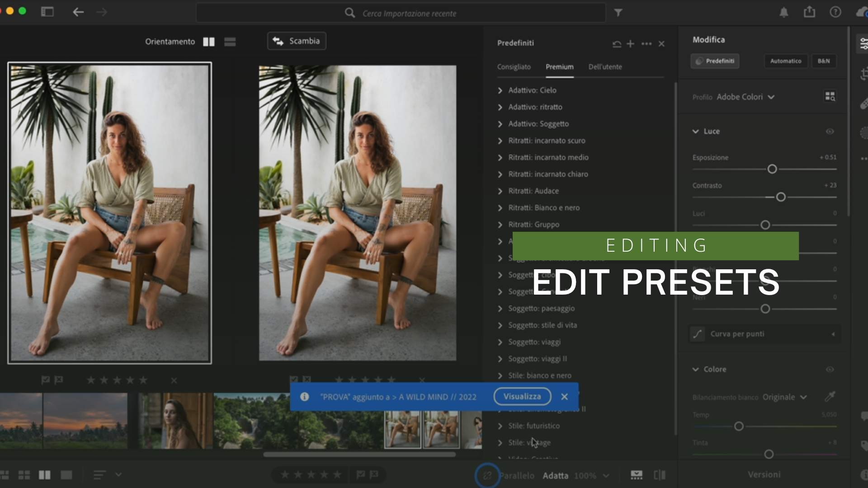This screenshot has height=488, width=868.
Task: Open Adobe Colori profile dropdown
Action: 745,97
